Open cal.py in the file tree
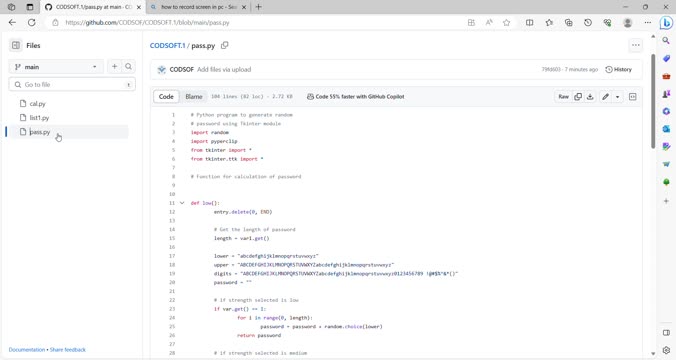Image resolution: width=676 pixels, height=360 pixels. pyautogui.click(x=38, y=103)
